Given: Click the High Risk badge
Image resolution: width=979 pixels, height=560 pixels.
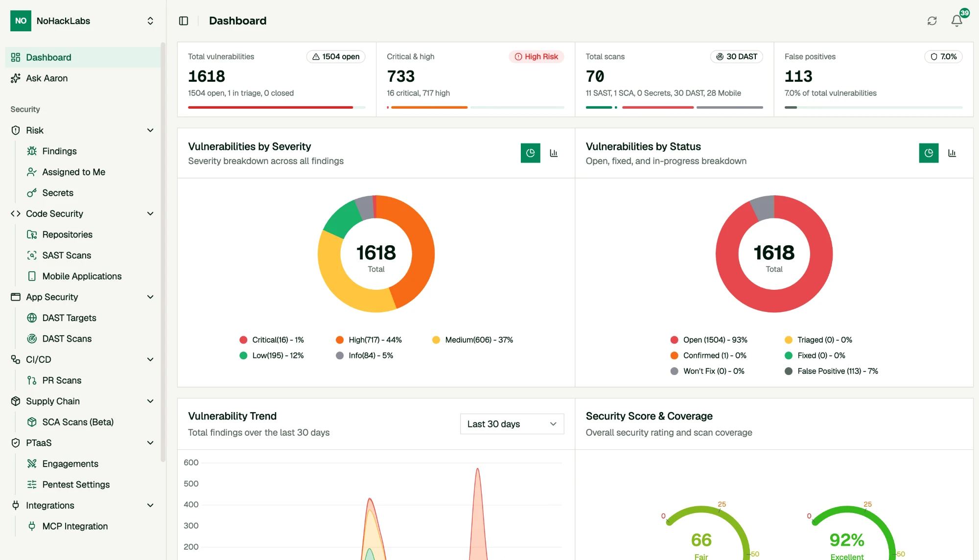Looking at the screenshot, I should [536, 57].
